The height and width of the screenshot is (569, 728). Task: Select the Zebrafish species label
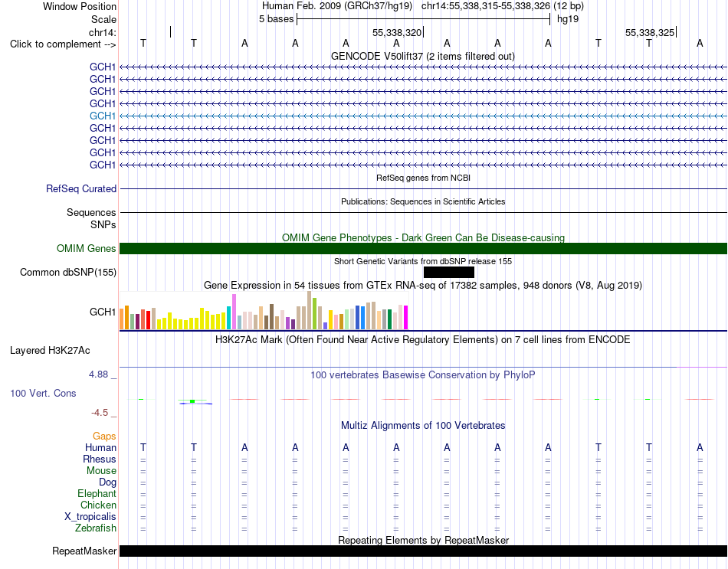(x=96, y=528)
